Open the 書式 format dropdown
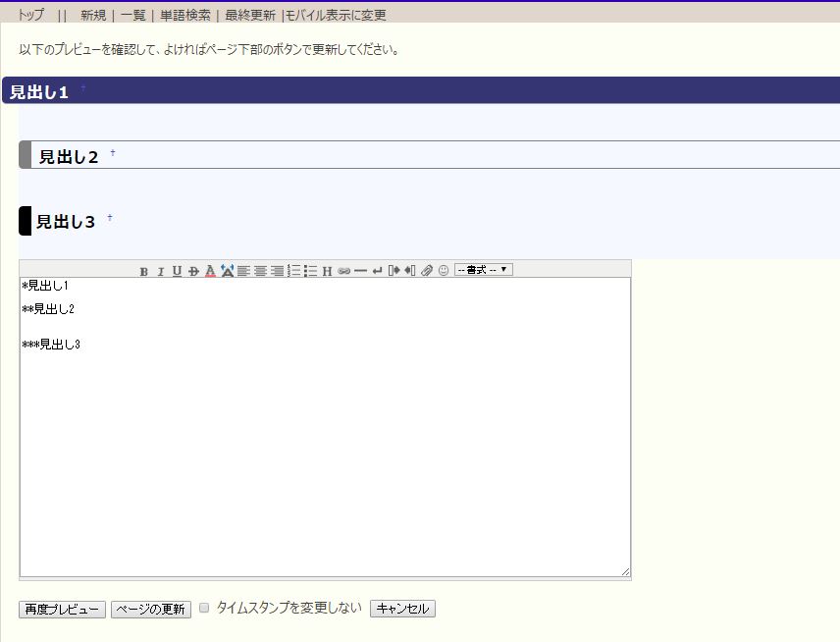 point(483,270)
